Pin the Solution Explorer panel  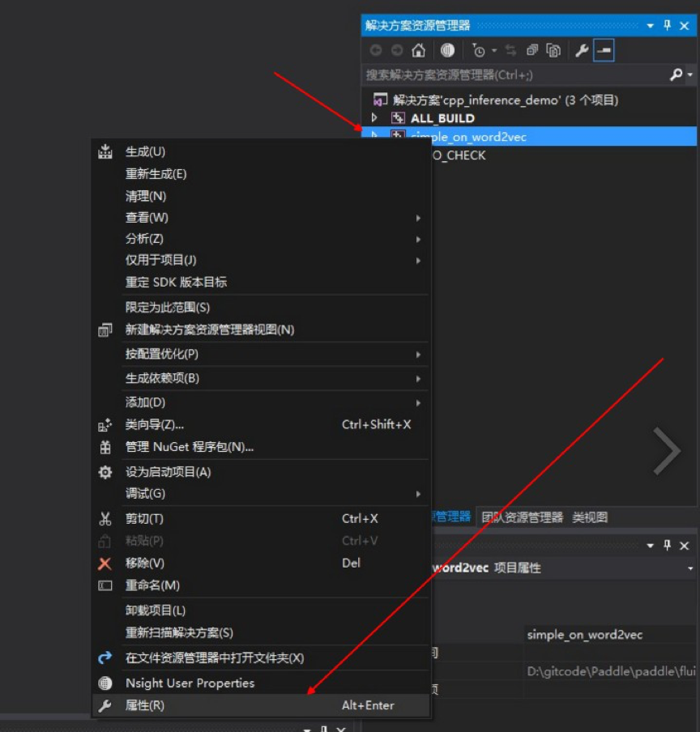click(x=667, y=25)
